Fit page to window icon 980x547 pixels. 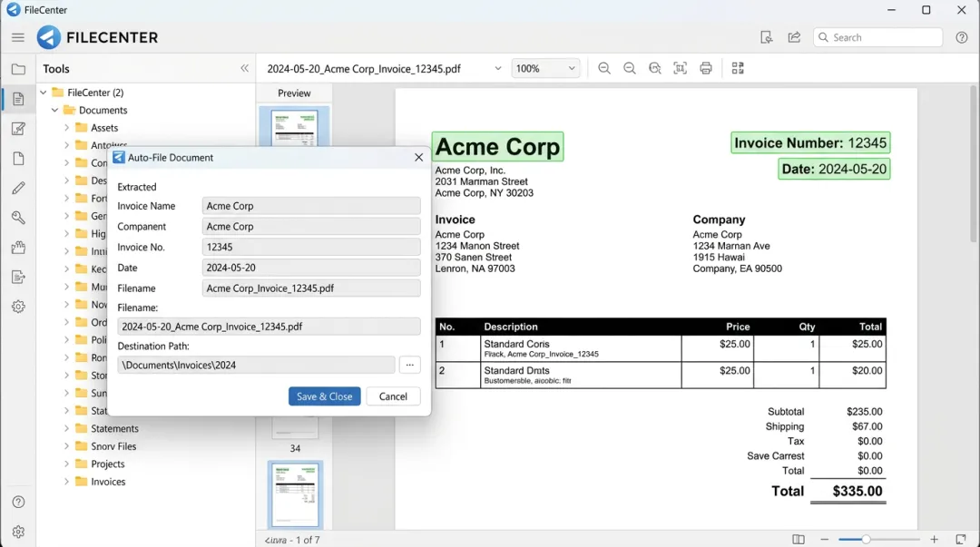coord(680,68)
